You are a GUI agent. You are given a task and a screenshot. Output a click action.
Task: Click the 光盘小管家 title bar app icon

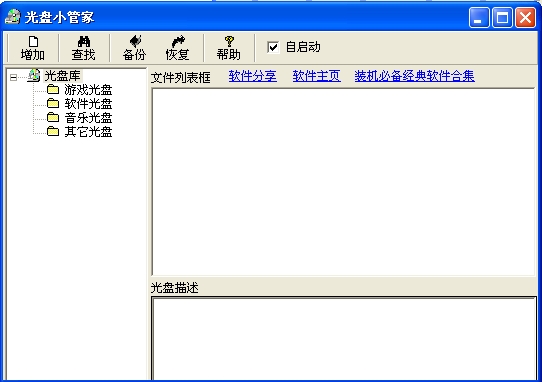pos(13,17)
